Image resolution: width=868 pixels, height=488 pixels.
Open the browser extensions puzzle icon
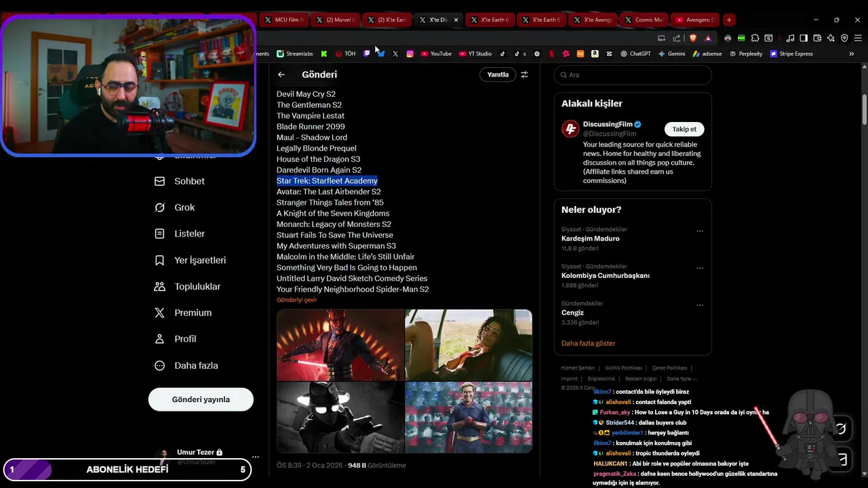tap(755, 38)
